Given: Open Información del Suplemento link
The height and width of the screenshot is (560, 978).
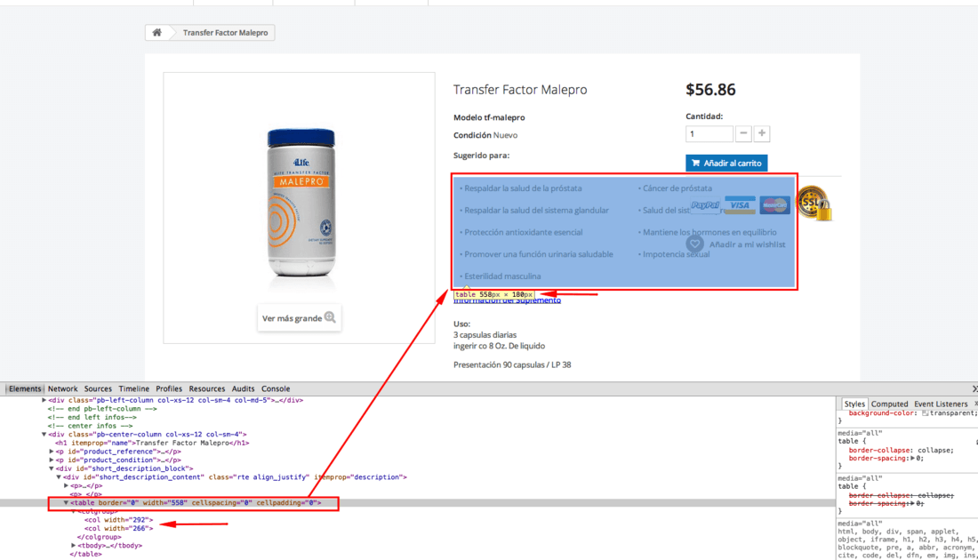Looking at the screenshot, I should [x=507, y=300].
